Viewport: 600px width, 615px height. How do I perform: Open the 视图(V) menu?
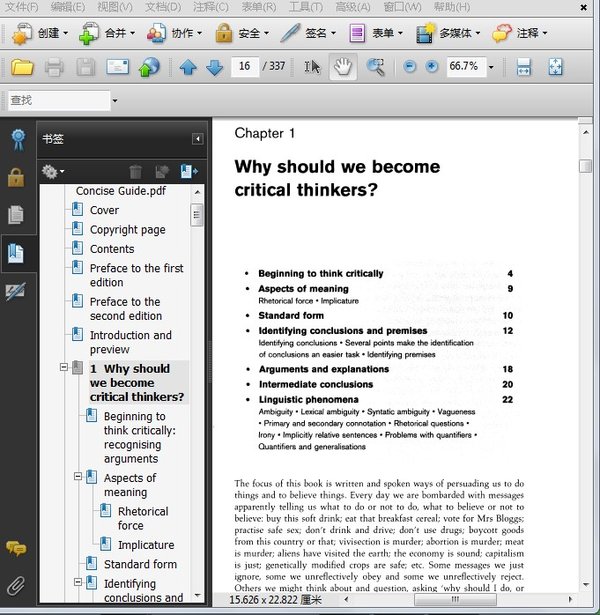pos(115,7)
